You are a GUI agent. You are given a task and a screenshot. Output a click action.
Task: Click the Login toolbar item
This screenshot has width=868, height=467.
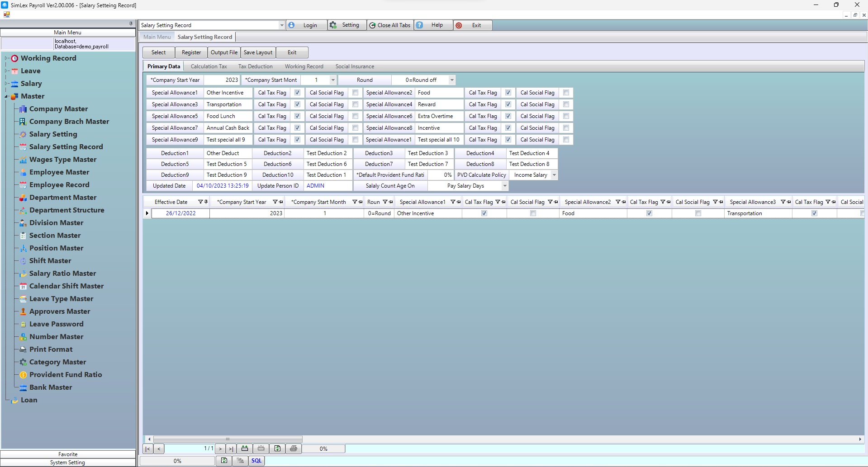pyautogui.click(x=309, y=25)
